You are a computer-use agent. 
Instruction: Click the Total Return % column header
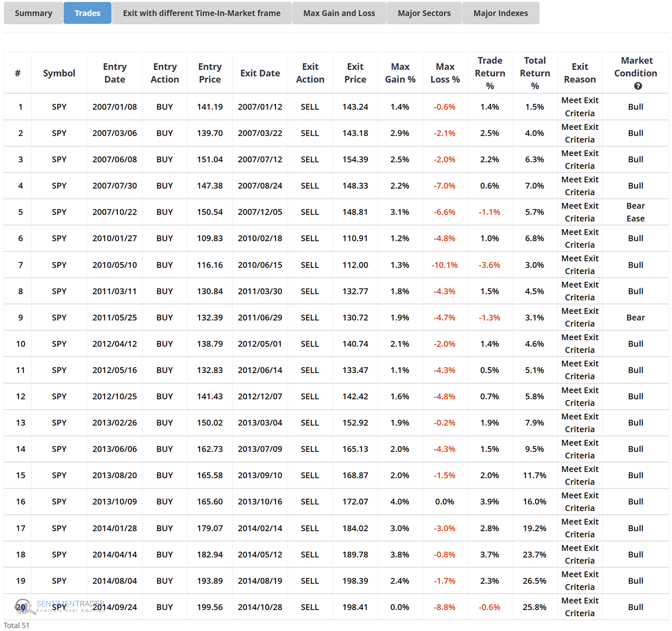pos(535,73)
